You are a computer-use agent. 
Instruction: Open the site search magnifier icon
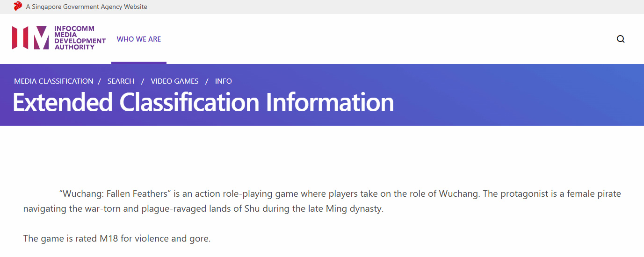tap(621, 39)
